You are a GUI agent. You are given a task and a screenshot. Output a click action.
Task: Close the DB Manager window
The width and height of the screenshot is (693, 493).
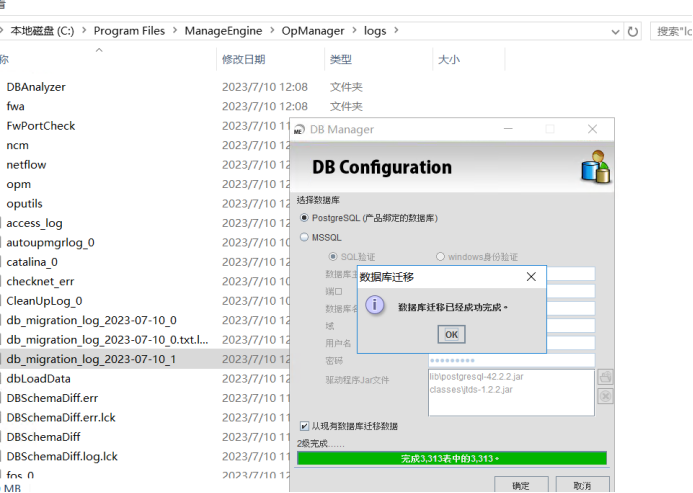[x=592, y=129]
